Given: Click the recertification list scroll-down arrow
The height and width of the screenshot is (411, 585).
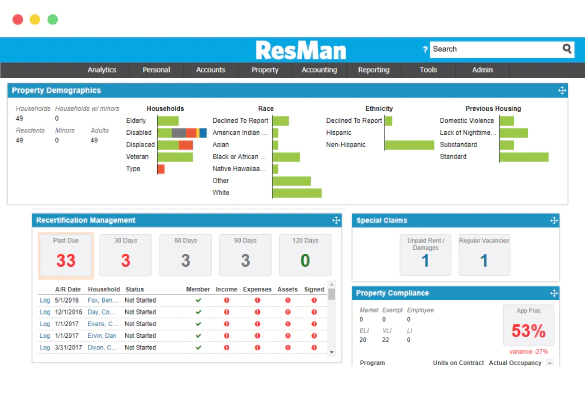Looking at the screenshot, I should pyautogui.click(x=331, y=352).
